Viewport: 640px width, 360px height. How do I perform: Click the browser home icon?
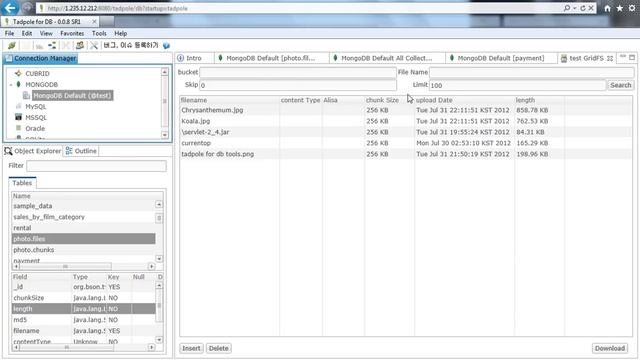coord(607,8)
